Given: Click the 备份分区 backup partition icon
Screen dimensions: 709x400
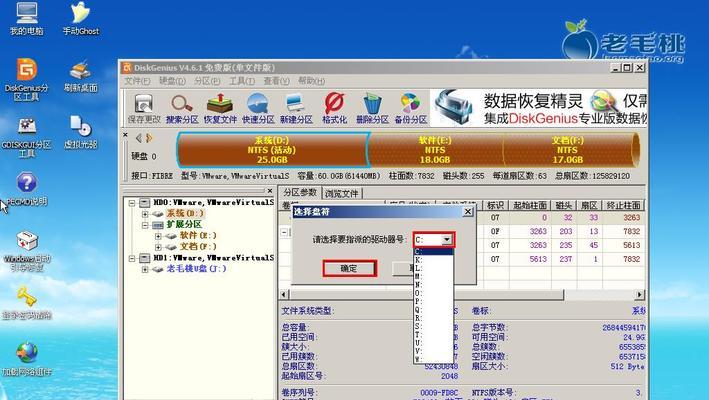Looking at the screenshot, I should (x=410, y=108).
